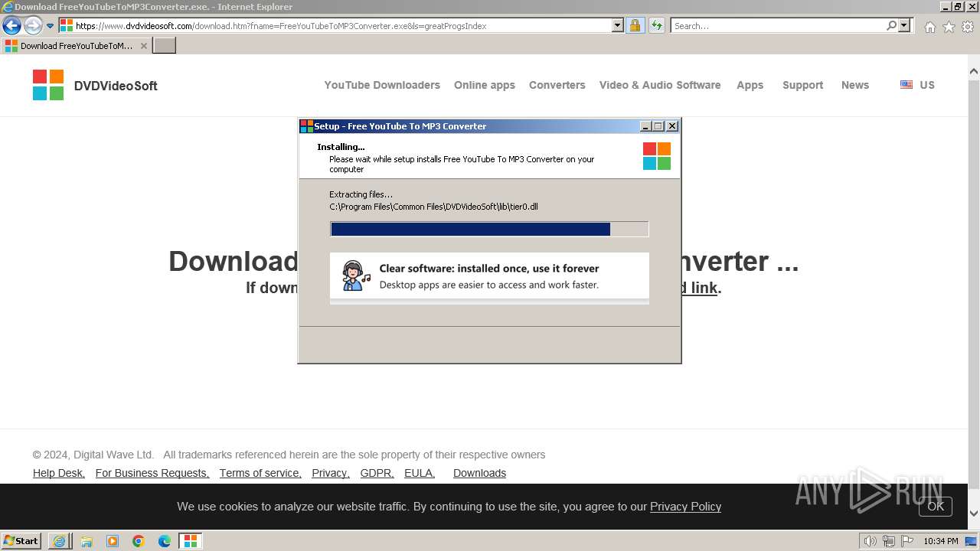Click the DVDVideoSoft brand name
Screen dimensions: 980x551
click(x=116, y=86)
